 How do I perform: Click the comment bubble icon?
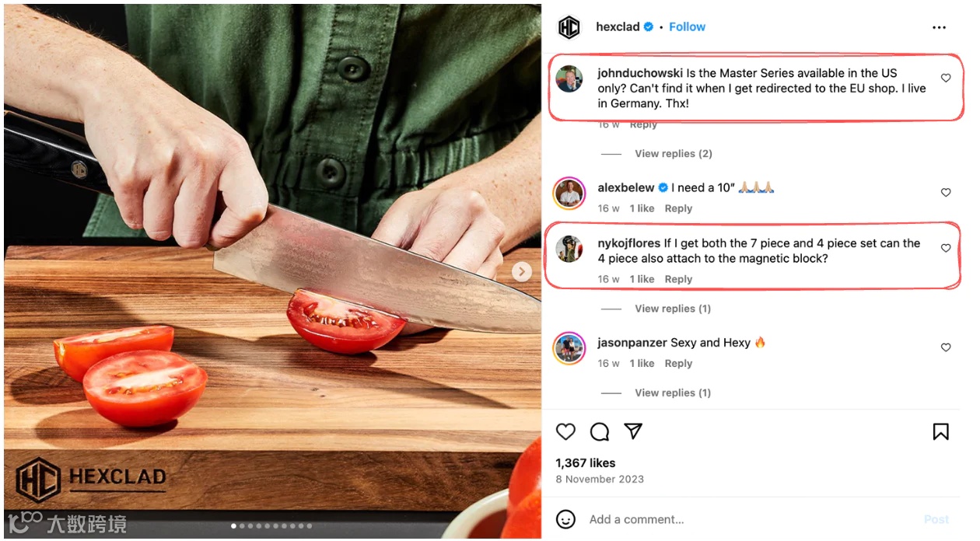pos(600,431)
